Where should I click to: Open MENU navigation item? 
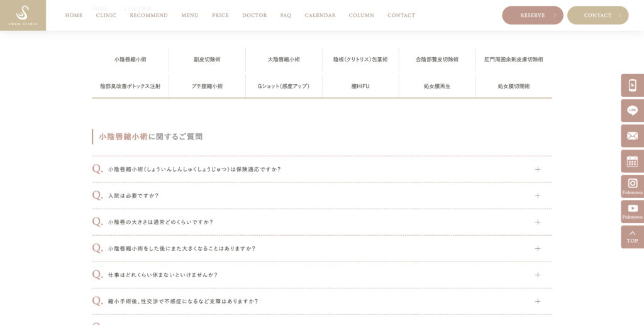click(190, 15)
